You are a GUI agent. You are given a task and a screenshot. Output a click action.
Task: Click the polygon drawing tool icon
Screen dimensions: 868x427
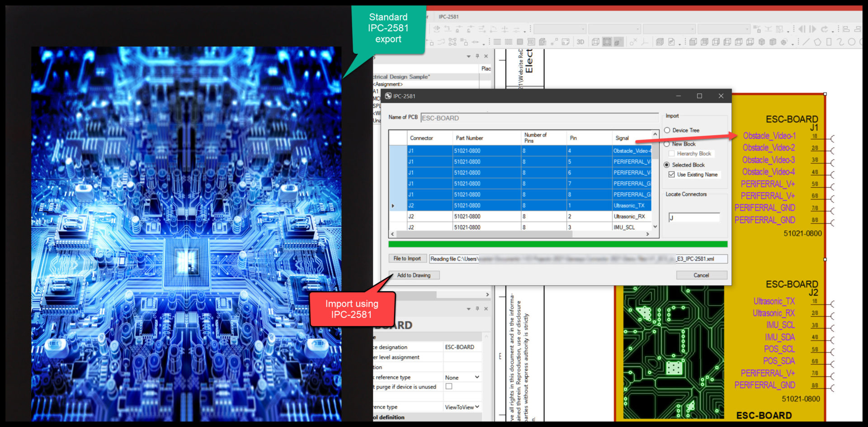818,42
